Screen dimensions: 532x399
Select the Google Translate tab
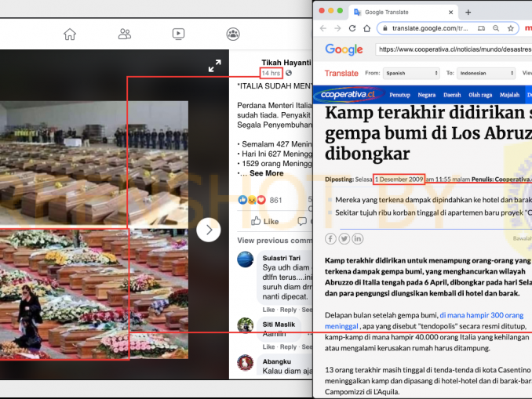pyautogui.click(x=403, y=13)
